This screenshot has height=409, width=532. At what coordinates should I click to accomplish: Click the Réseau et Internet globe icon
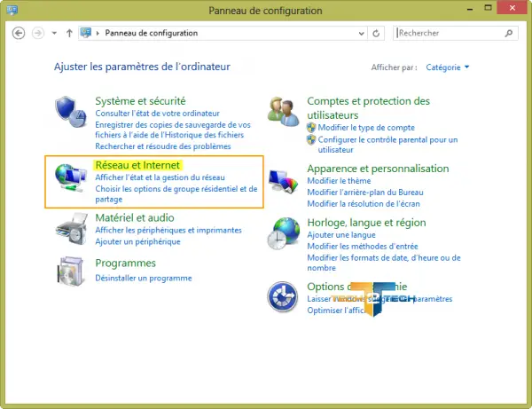click(x=70, y=177)
